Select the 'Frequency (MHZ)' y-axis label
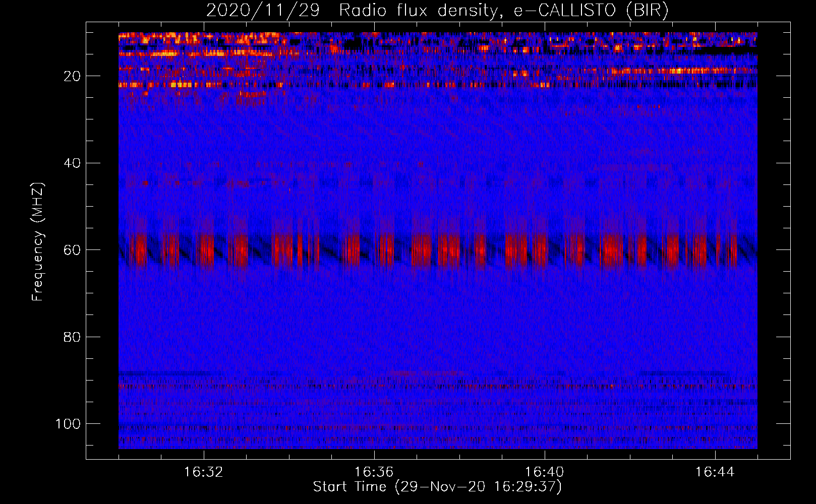The image size is (816, 504). click(x=38, y=241)
